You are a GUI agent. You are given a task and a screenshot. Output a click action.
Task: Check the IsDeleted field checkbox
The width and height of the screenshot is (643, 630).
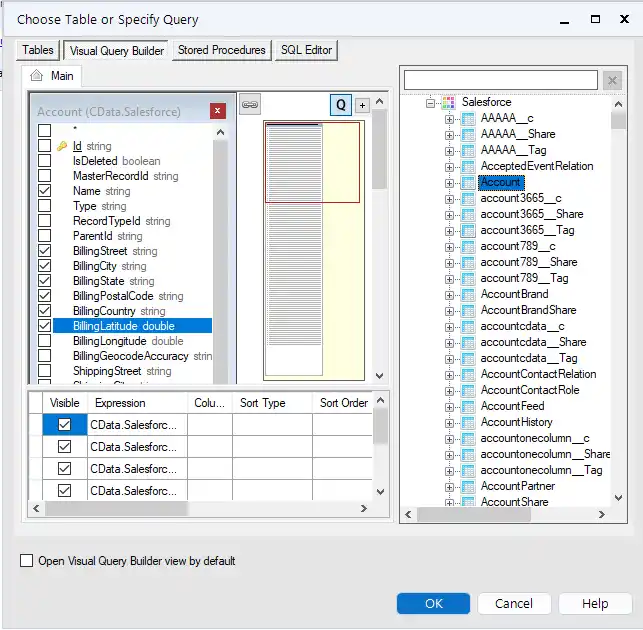point(44,161)
